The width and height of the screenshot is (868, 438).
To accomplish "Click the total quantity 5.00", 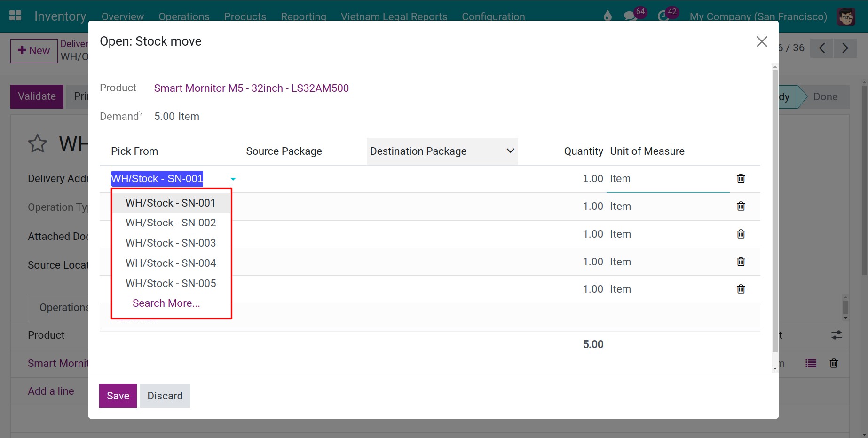I will 593,344.
